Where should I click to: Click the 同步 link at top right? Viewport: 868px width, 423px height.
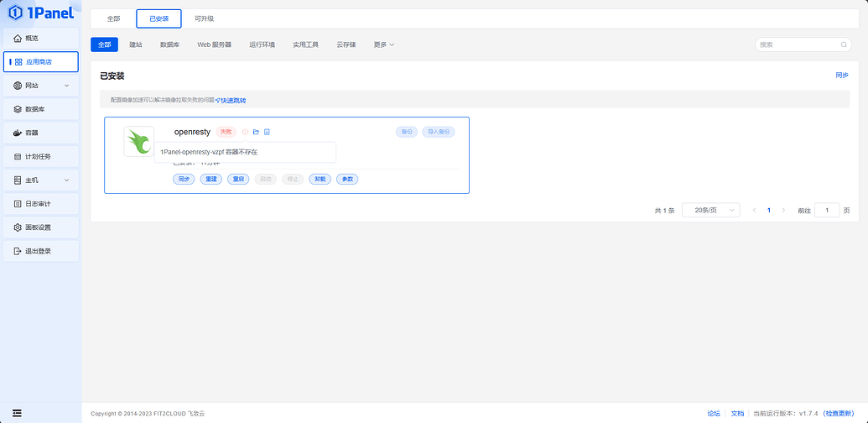pyautogui.click(x=842, y=76)
